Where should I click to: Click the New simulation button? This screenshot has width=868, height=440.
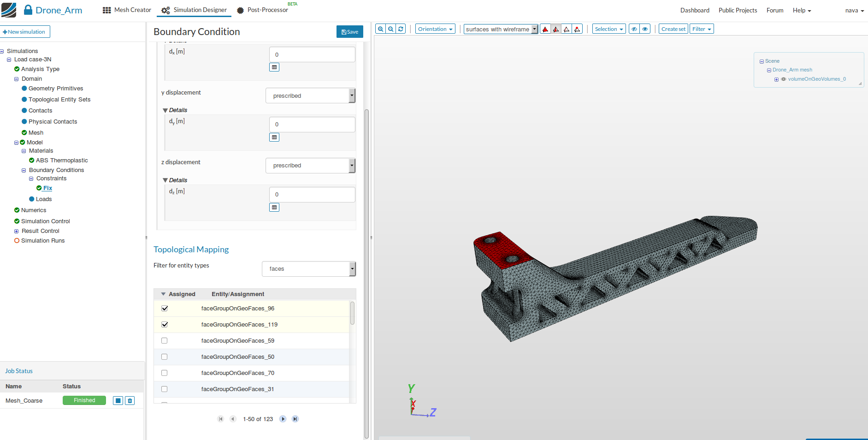[x=24, y=32]
